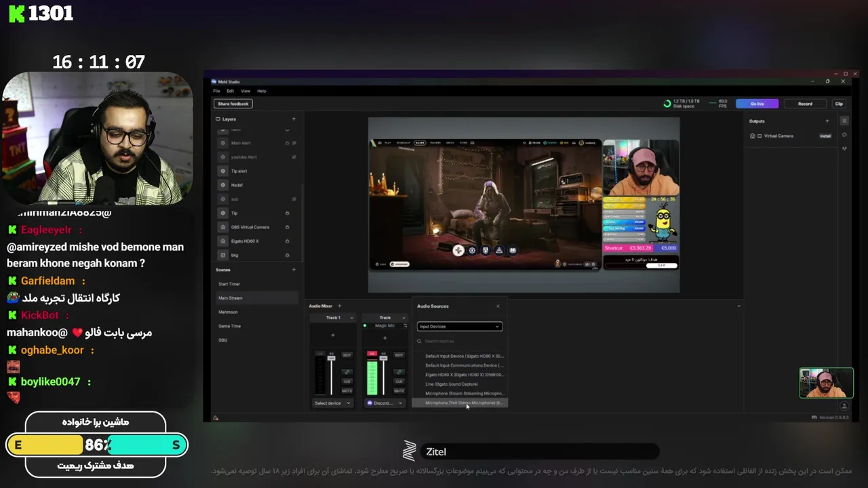Click the Search sources input field
This screenshot has width=868, height=488.
(x=459, y=341)
